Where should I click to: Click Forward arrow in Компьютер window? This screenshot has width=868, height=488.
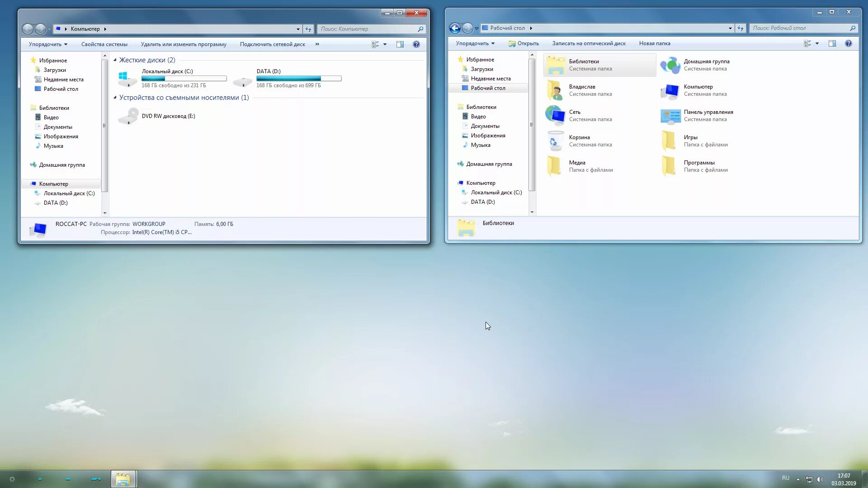click(40, 29)
